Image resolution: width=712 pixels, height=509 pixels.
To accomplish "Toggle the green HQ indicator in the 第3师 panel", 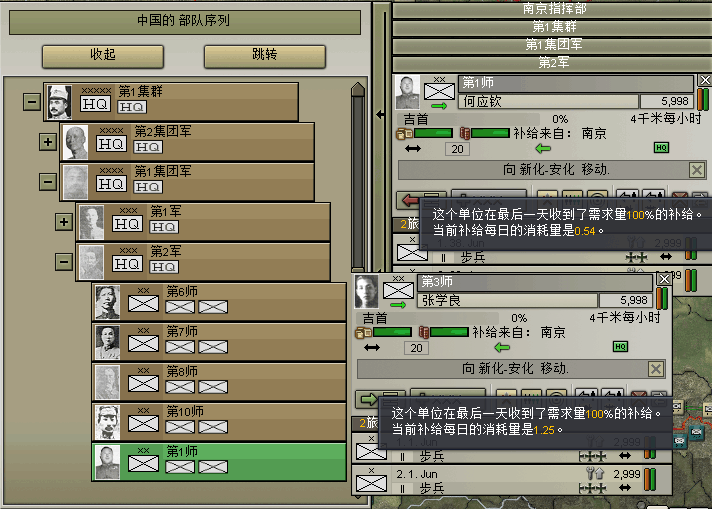I will (620, 346).
